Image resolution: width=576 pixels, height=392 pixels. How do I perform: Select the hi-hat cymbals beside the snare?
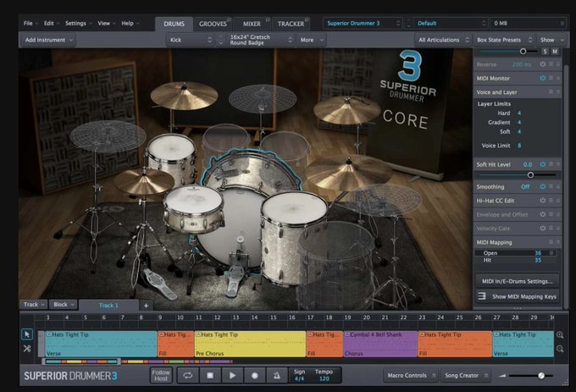[144, 182]
